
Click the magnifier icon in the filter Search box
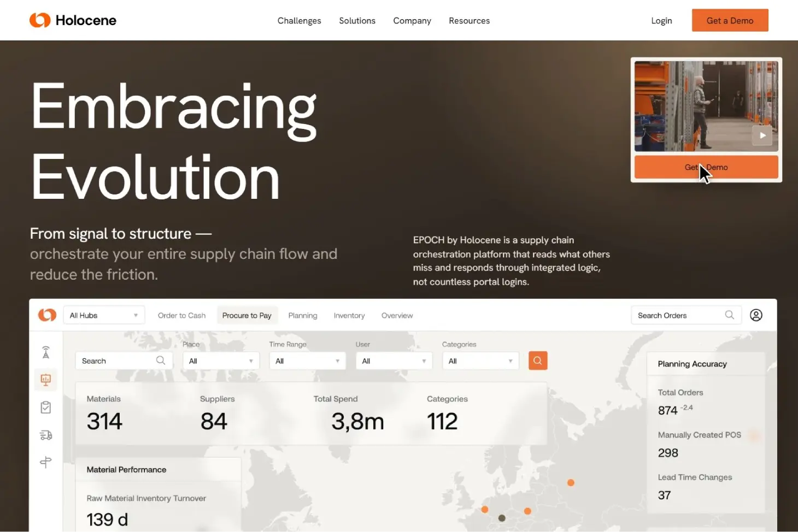161,360
